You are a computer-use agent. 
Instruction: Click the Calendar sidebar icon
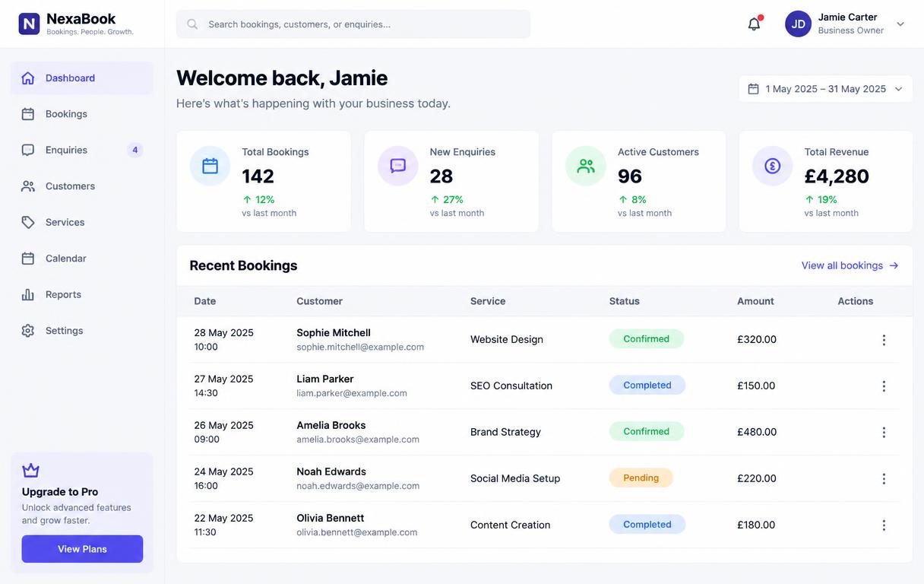pyautogui.click(x=28, y=259)
